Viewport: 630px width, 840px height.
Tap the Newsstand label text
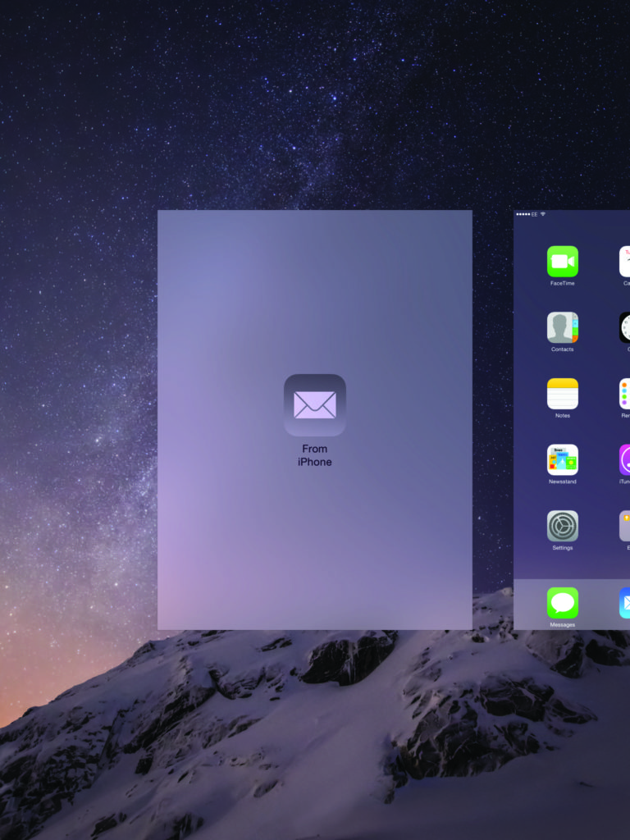pyautogui.click(x=563, y=482)
